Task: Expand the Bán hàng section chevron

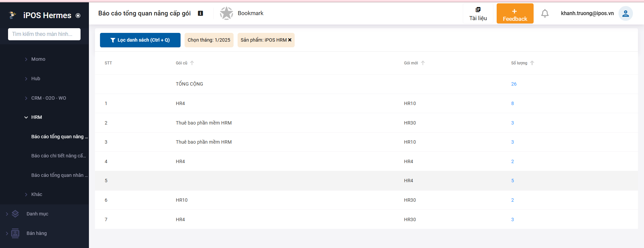Action: (7, 233)
